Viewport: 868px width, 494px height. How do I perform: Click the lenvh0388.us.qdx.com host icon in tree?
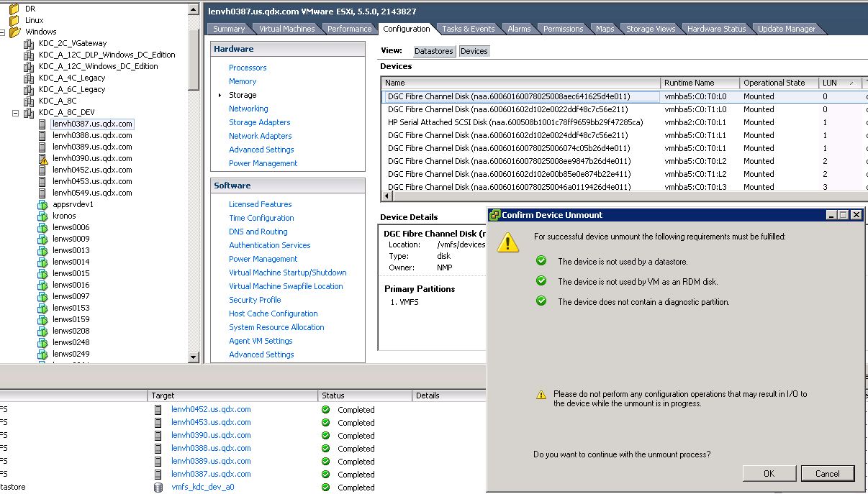pos(43,135)
